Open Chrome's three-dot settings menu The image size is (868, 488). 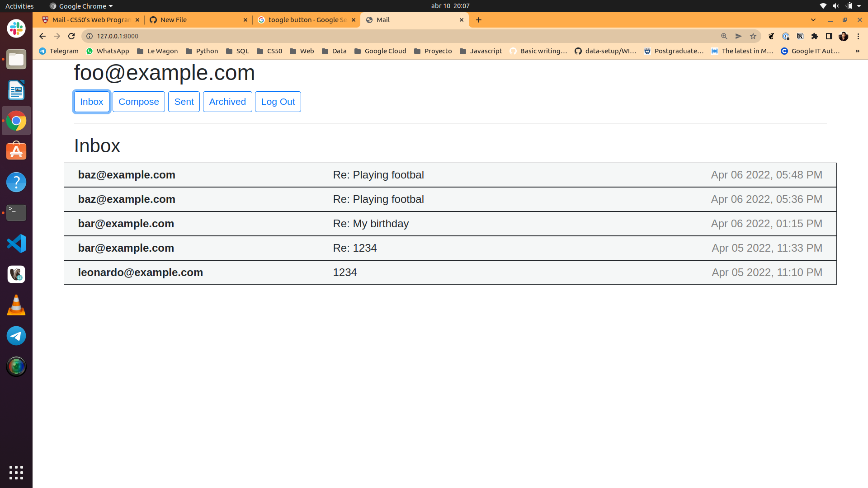click(859, 36)
